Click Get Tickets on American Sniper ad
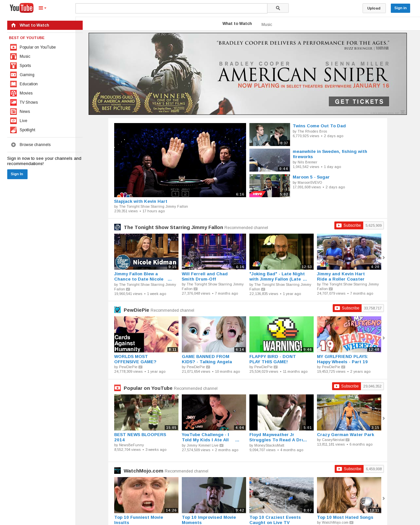The height and width of the screenshot is (525, 420). [x=359, y=101]
